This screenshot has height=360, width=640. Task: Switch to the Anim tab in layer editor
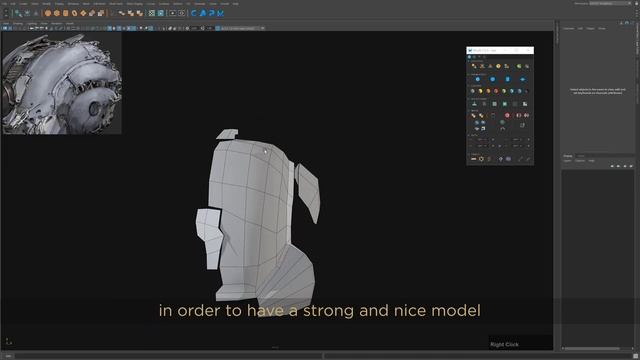pos(580,156)
